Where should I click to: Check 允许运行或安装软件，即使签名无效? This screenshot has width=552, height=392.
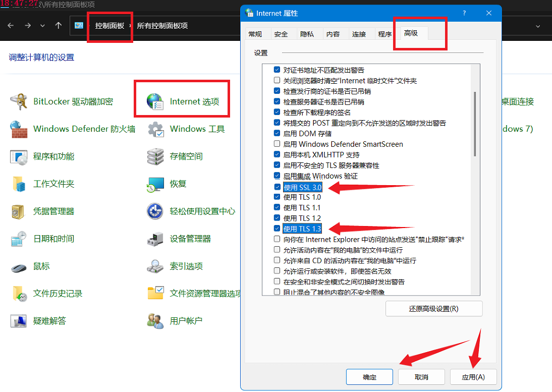tap(277, 270)
